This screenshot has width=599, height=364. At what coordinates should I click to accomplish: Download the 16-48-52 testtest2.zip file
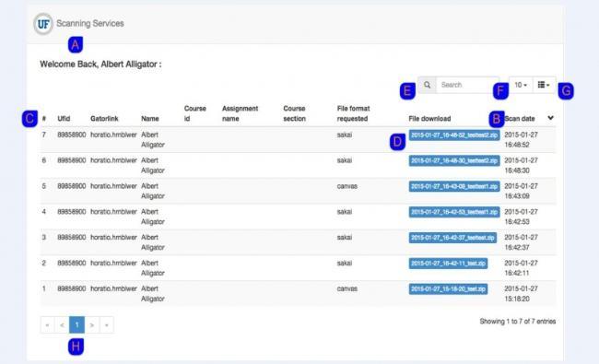454,135
